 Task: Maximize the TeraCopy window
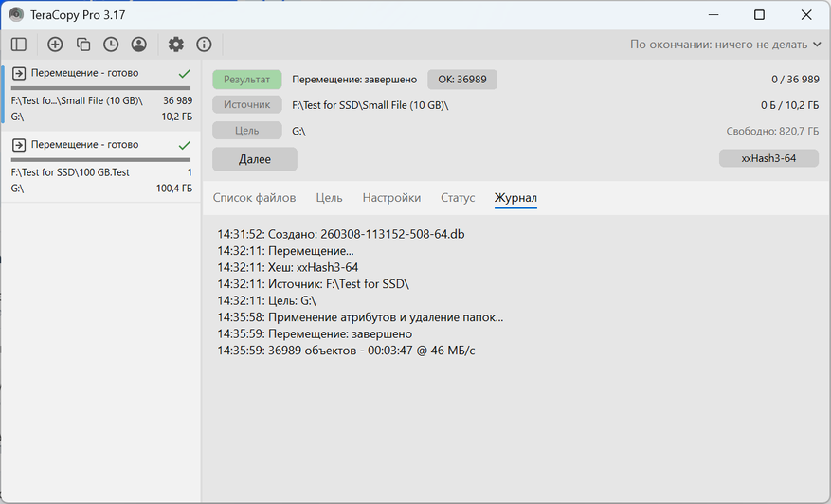pos(759,14)
